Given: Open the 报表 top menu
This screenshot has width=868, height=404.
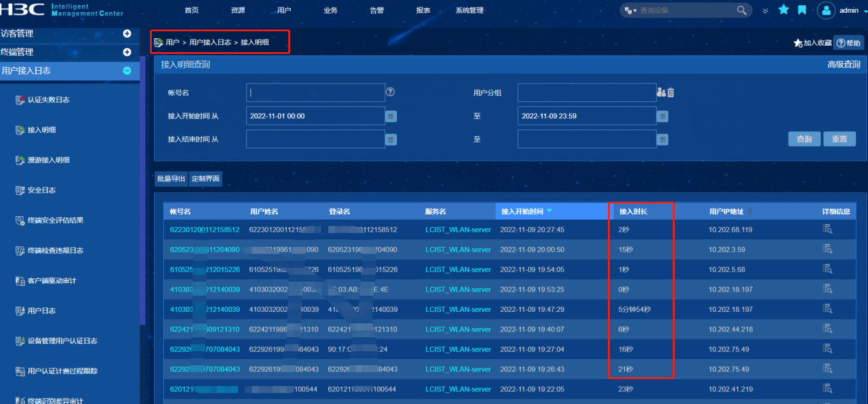Looking at the screenshot, I should click(423, 10).
